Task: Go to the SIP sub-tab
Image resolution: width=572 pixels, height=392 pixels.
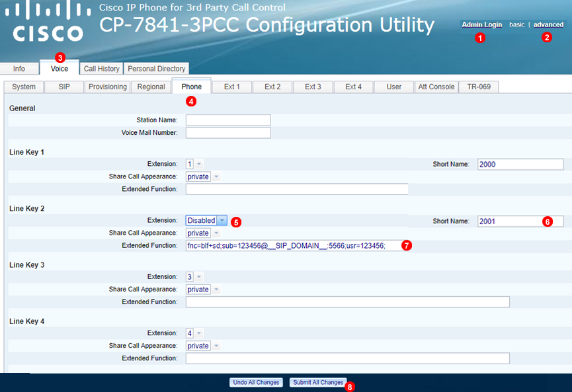Action: pos(64,87)
